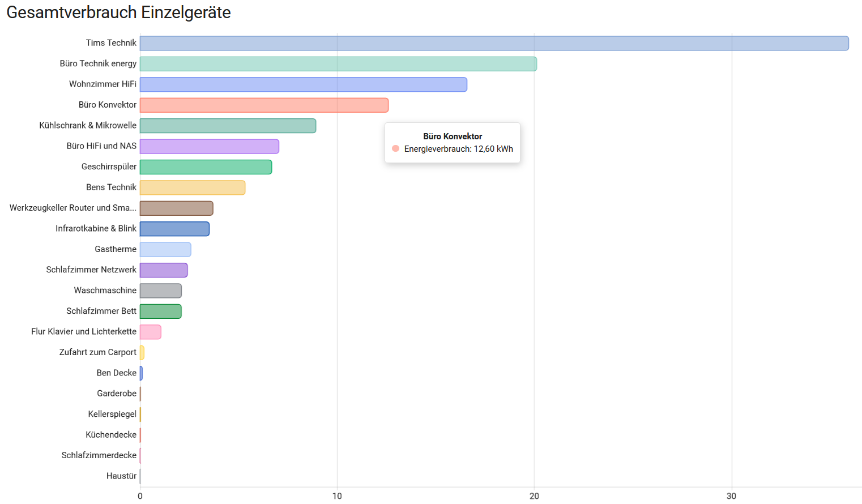Click the Geschirrspüler bar
This screenshot has width=862, height=504.
pos(206,167)
